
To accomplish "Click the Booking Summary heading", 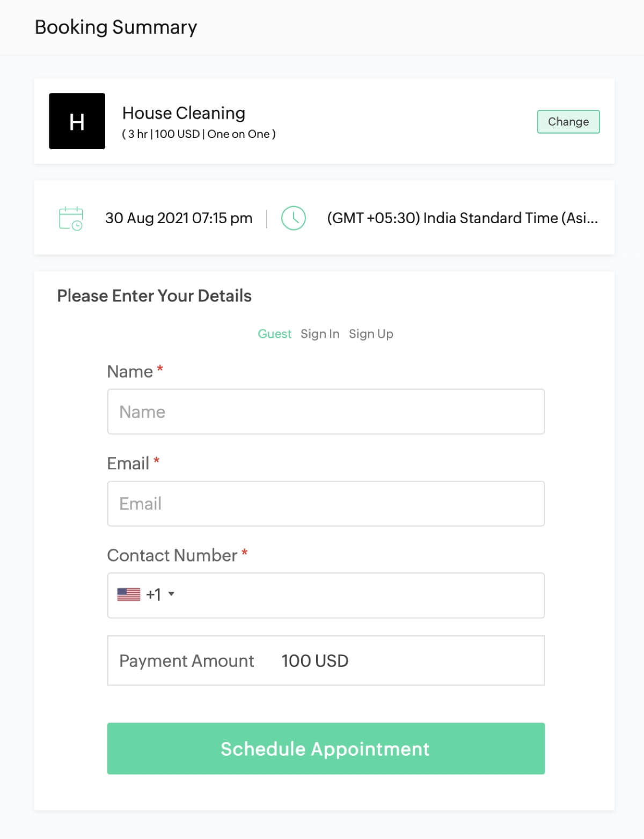I will point(115,26).
